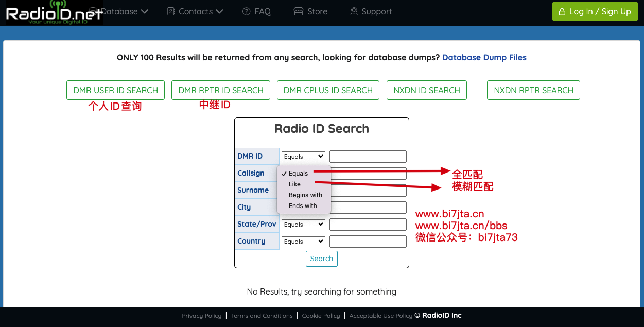Image resolution: width=644 pixels, height=327 pixels.
Task: Click the lock icon on Log In button
Action: pyautogui.click(x=562, y=12)
